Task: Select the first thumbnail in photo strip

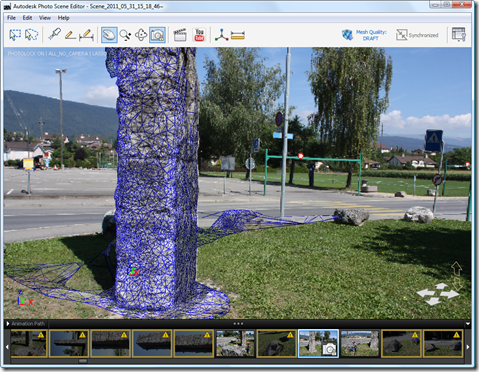Action: click(28, 344)
